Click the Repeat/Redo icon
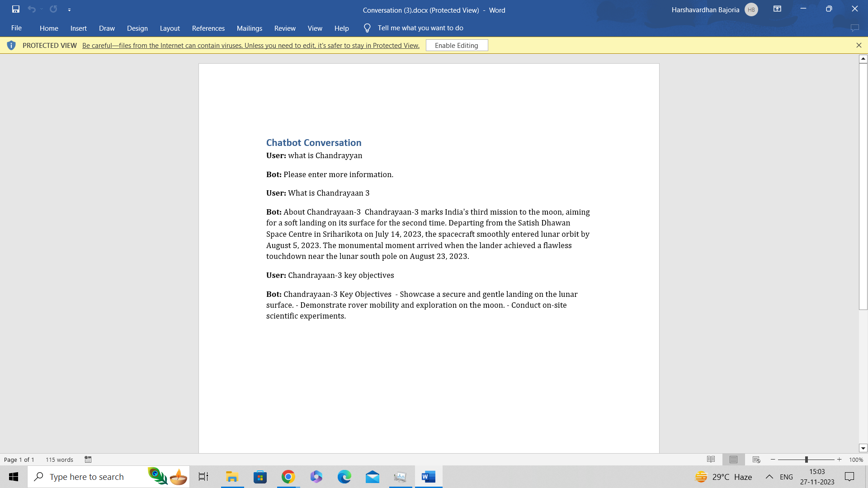Screen dimensions: 868x488 53,9
